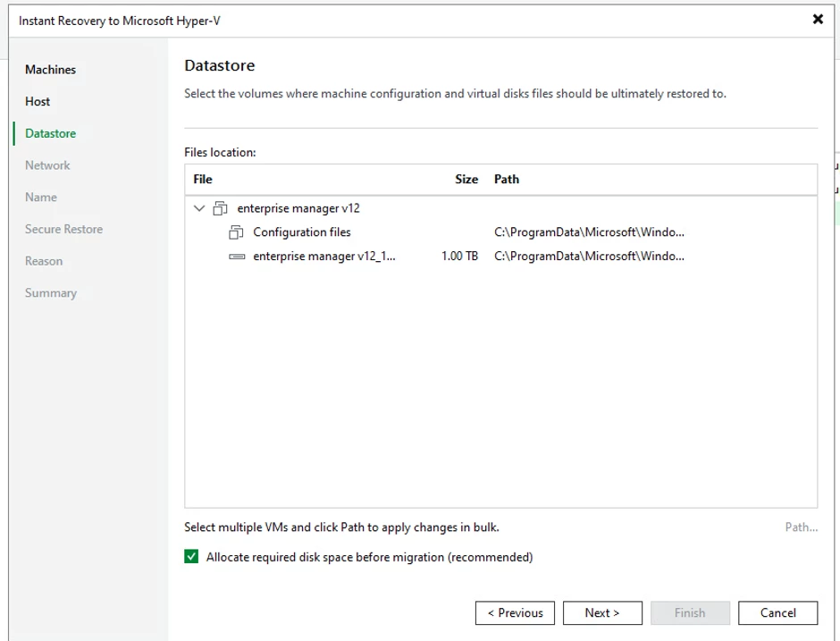Image resolution: width=840 pixels, height=641 pixels.
Task: Open the Summary step
Action: 51,292
